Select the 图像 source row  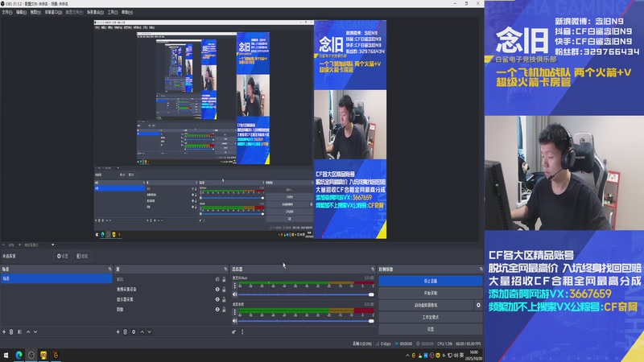pyautogui.click(x=171, y=309)
